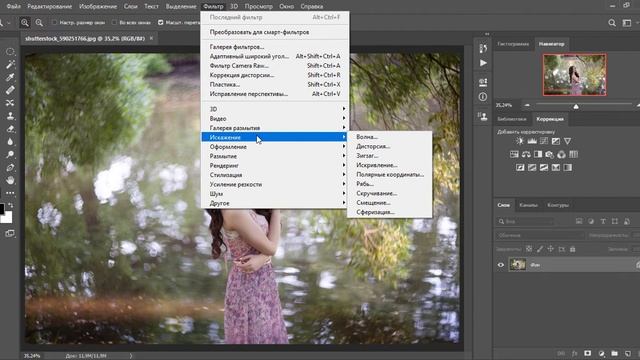Viewport: 640px width, 360px height.
Task: Click the background color white swatch
Action: 7,218
